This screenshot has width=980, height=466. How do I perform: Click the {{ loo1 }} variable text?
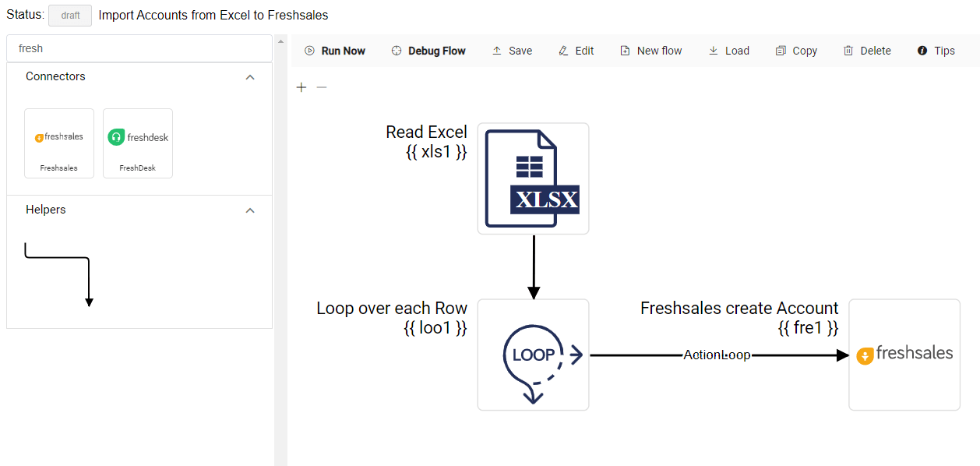(435, 328)
